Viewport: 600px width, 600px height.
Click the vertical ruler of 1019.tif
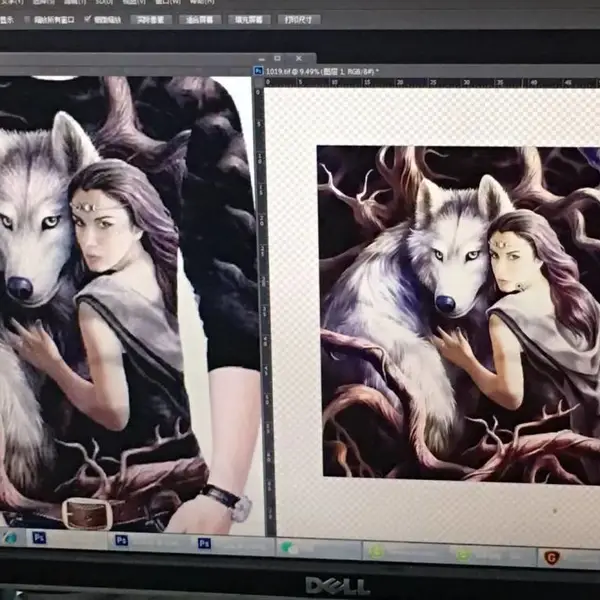pos(266,310)
